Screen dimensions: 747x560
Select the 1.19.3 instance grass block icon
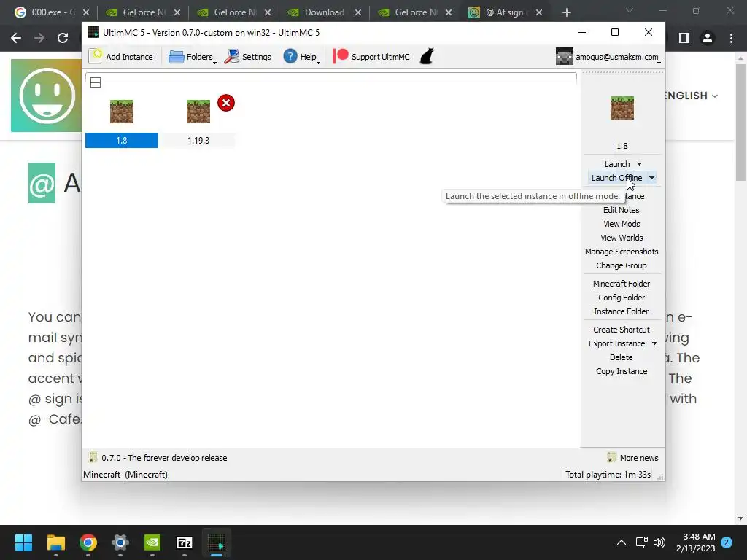[198, 112]
